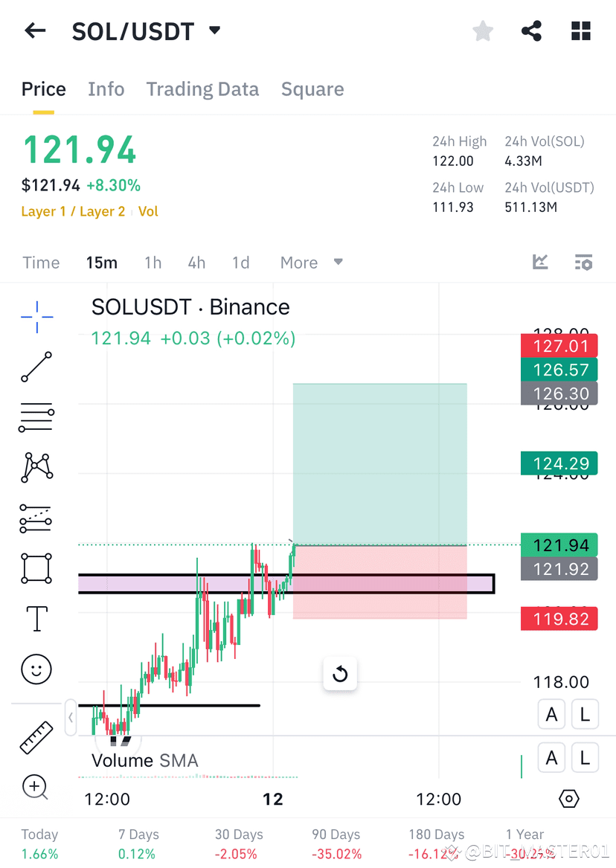Toggle favorite star for SOL/USDT
The image size is (616, 868).
point(482,31)
